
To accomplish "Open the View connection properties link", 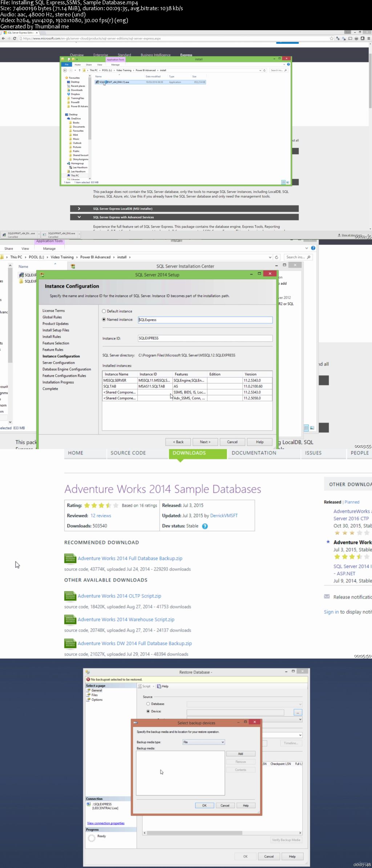I will pos(106,823).
